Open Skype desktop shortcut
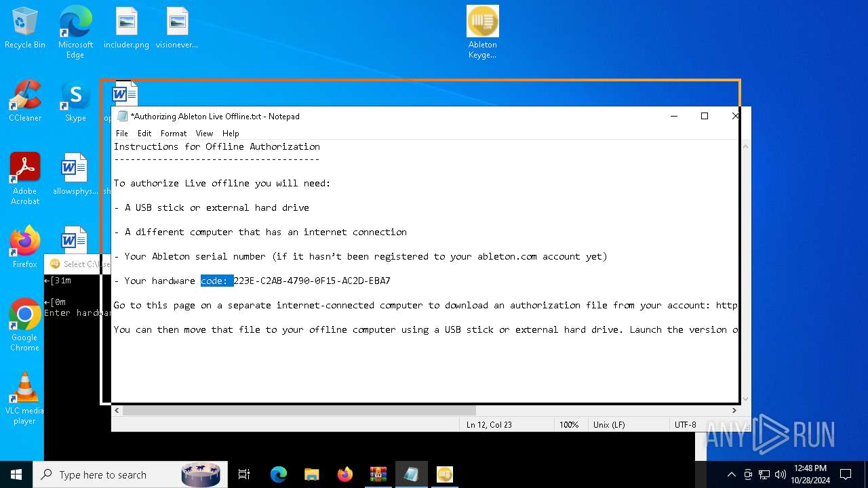Image resolution: width=868 pixels, height=488 pixels. tap(75, 101)
